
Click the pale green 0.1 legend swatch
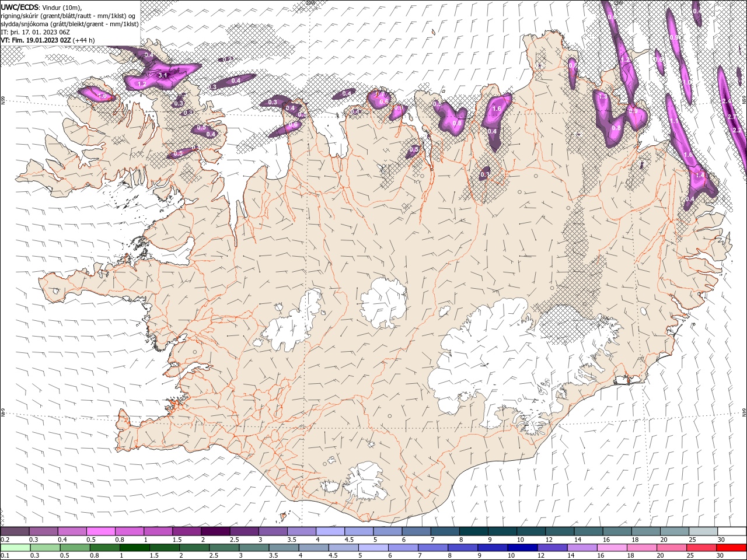coord(15,547)
